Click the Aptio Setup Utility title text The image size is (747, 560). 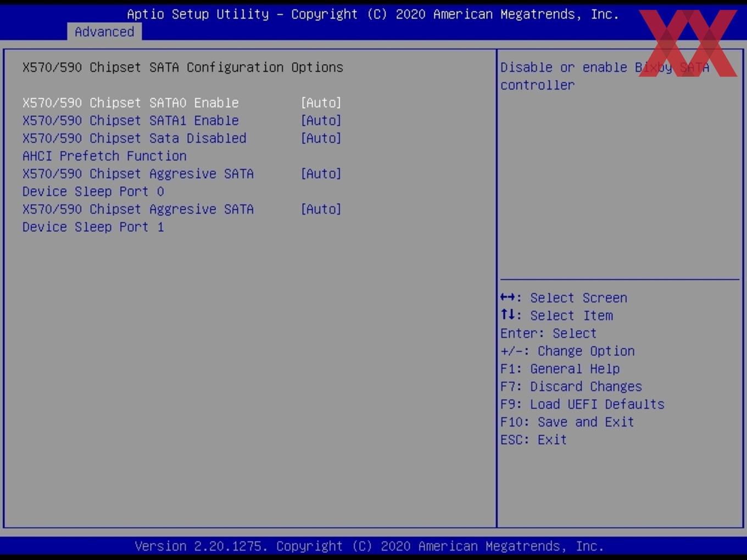click(373, 14)
